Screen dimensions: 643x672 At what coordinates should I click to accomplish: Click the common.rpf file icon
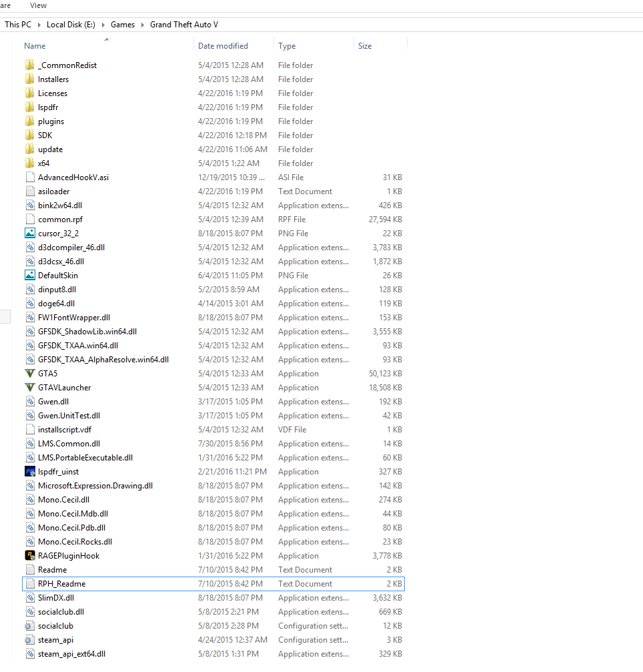tap(30, 219)
